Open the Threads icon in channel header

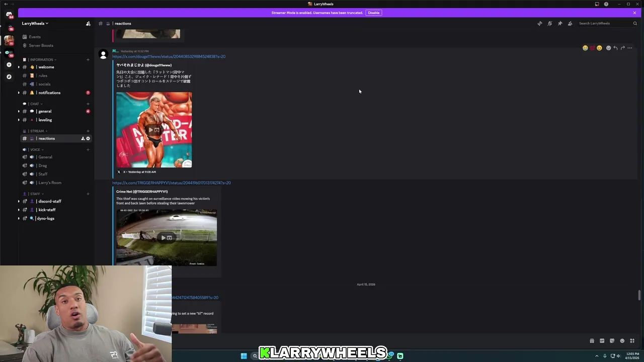[x=540, y=23]
